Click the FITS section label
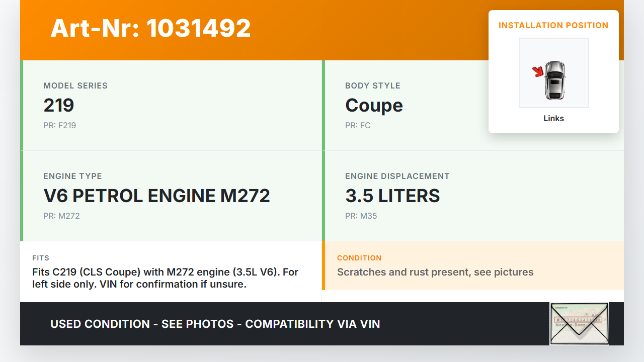Image resolution: width=644 pixels, height=362 pixels. (x=41, y=258)
